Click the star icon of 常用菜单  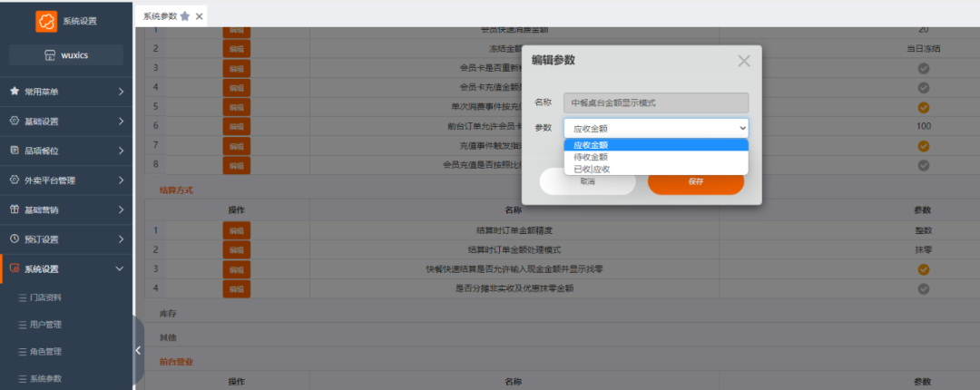15,92
